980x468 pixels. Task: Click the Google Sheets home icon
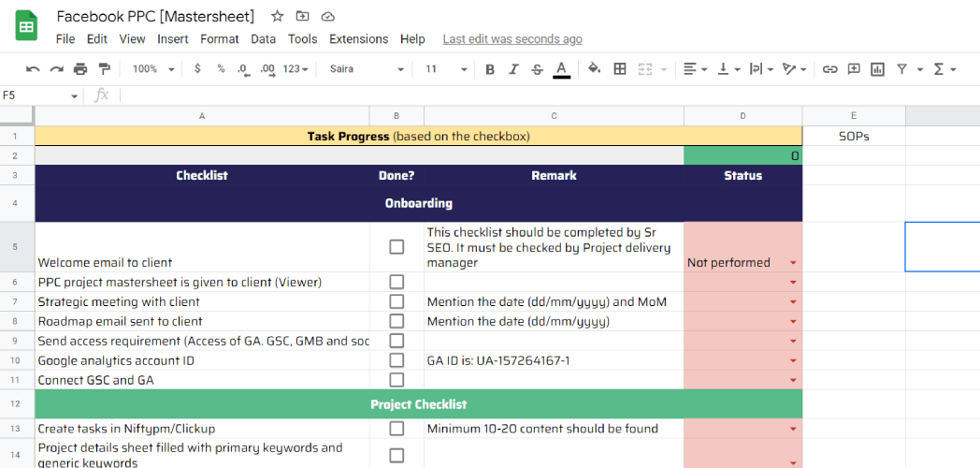tap(27, 27)
